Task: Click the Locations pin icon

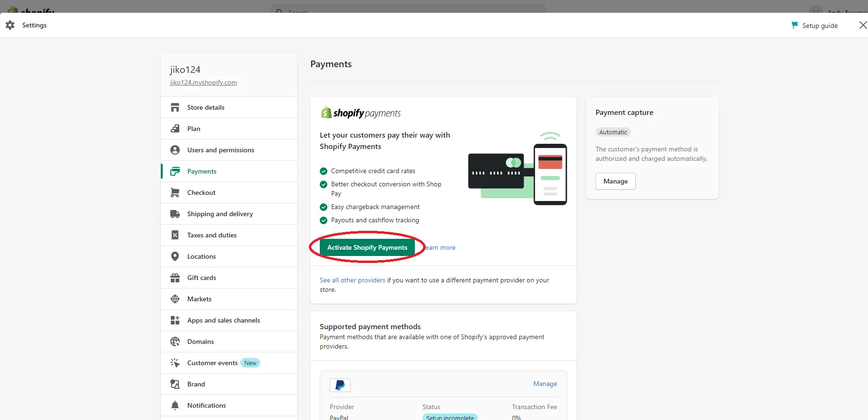Action: (175, 256)
